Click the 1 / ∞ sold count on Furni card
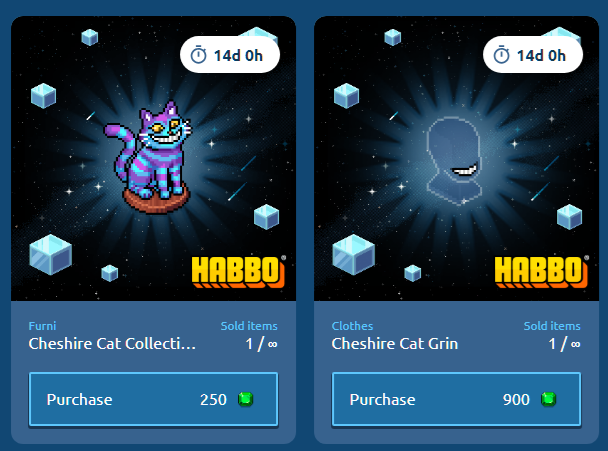The image size is (608, 451). [261, 344]
